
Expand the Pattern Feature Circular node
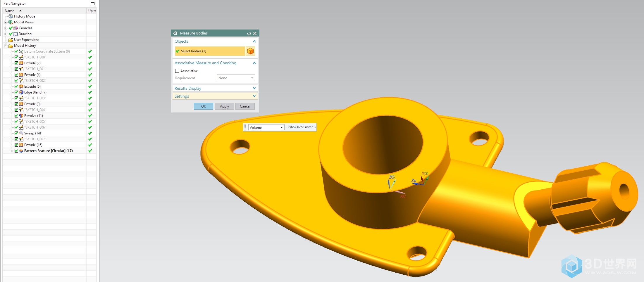[11, 151]
